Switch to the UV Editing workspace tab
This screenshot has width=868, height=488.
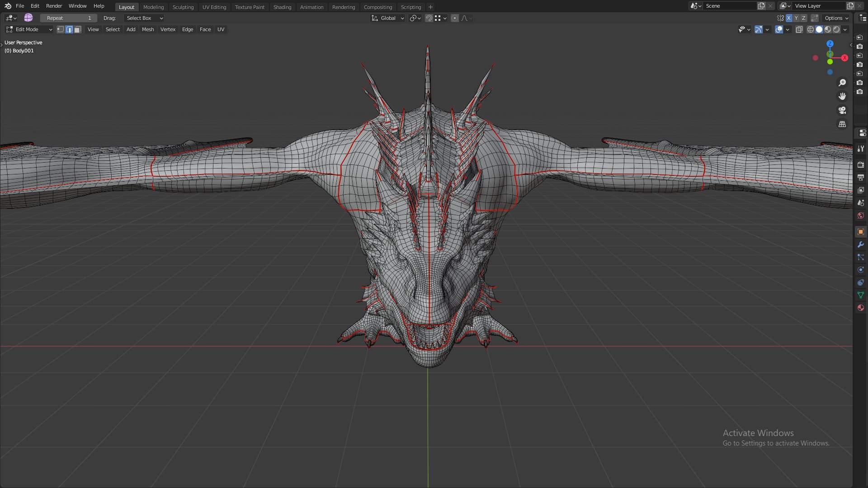pos(214,7)
